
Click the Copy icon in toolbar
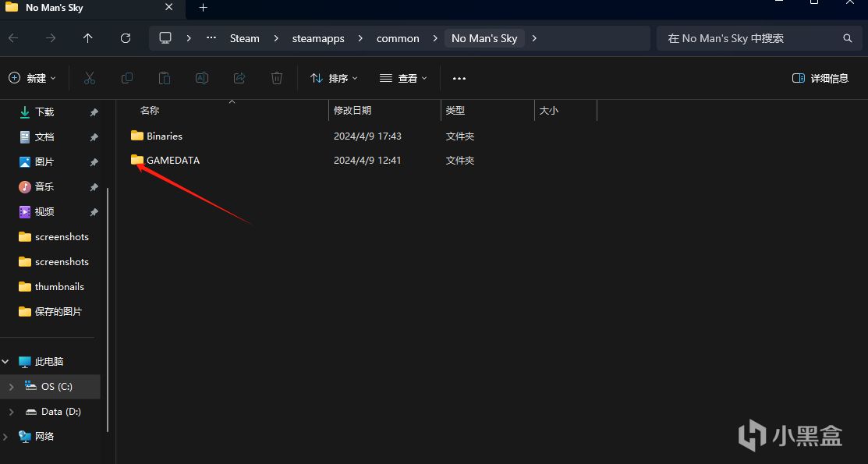point(127,78)
